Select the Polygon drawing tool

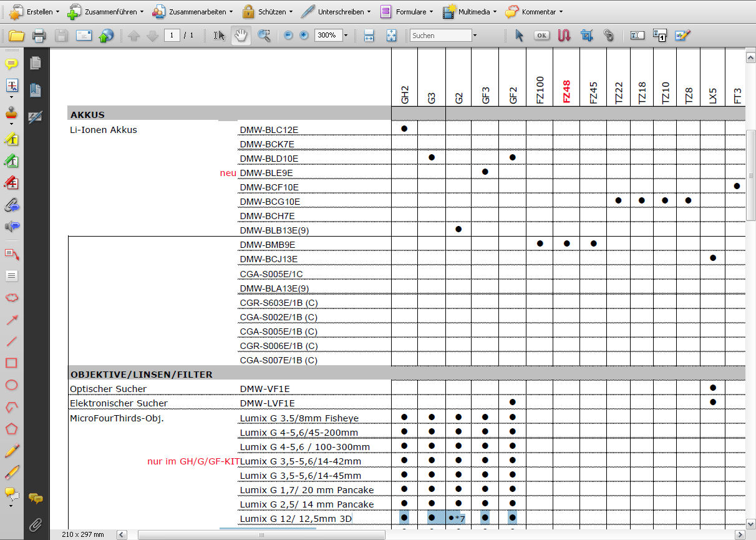tap(11, 429)
